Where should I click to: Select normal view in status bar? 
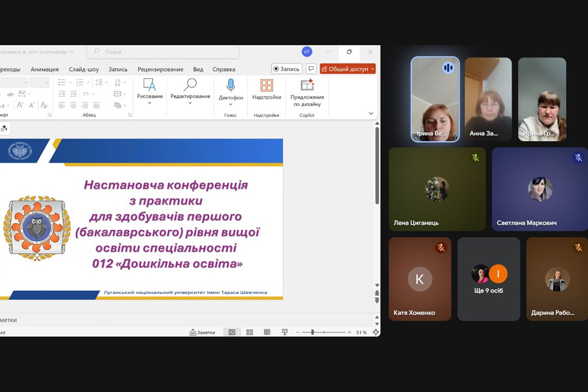pos(232,333)
